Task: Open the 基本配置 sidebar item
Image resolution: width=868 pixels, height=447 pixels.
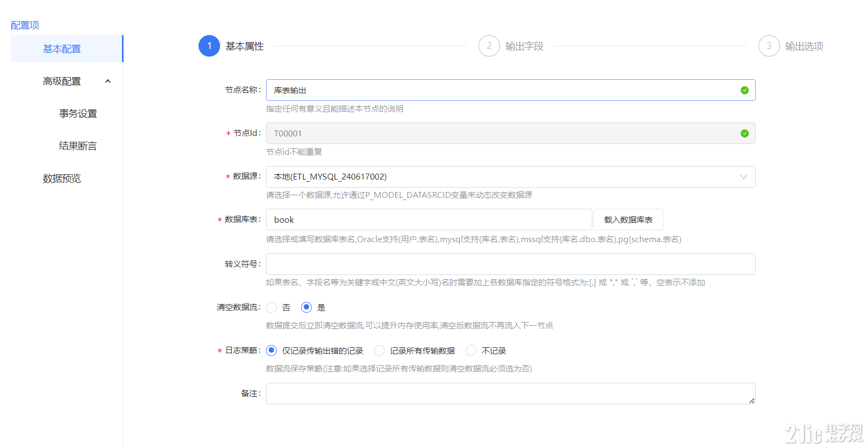Action: click(x=67, y=49)
